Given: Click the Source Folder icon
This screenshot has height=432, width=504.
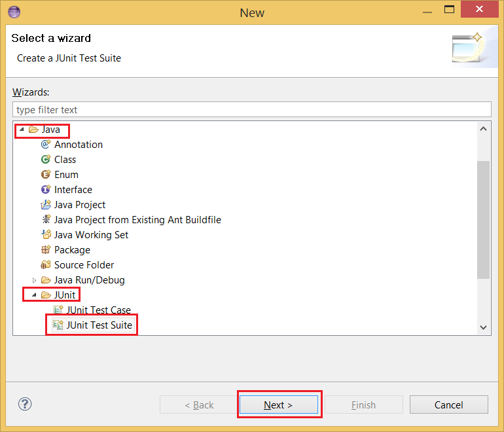Looking at the screenshot, I should 46,265.
